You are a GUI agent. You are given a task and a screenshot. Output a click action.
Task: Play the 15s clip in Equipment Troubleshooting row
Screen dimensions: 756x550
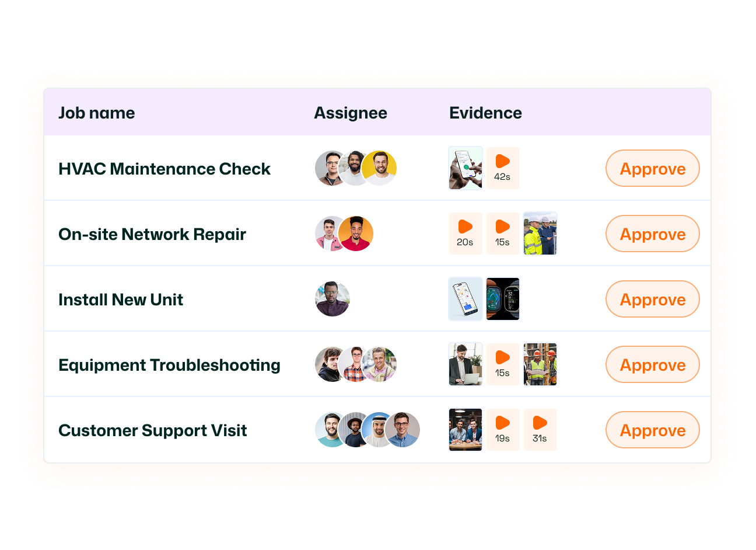[x=502, y=364]
